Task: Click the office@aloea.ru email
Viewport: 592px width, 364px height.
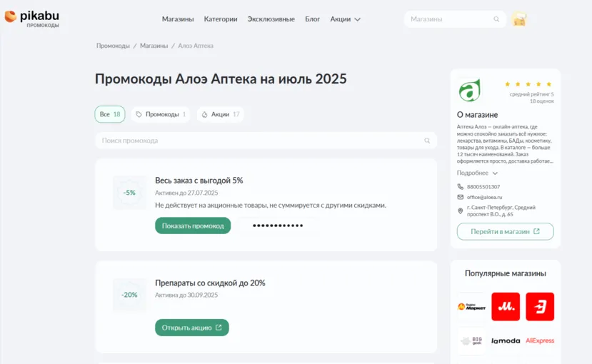Action: click(484, 197)
